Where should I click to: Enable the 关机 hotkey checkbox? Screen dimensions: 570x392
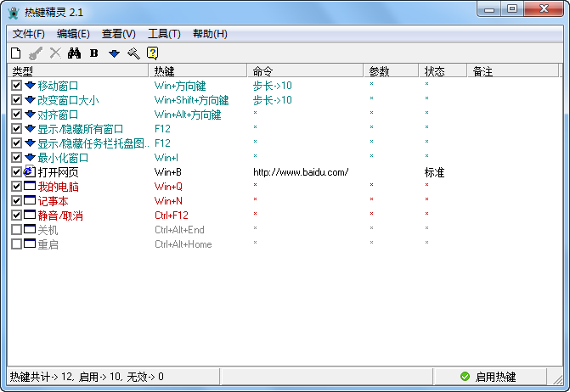[16, 229]
